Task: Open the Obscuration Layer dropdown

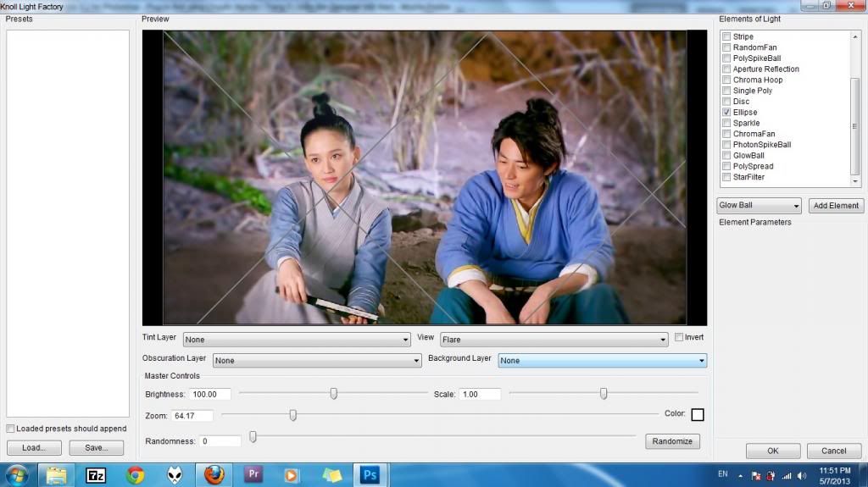Action: coord(317,360)
